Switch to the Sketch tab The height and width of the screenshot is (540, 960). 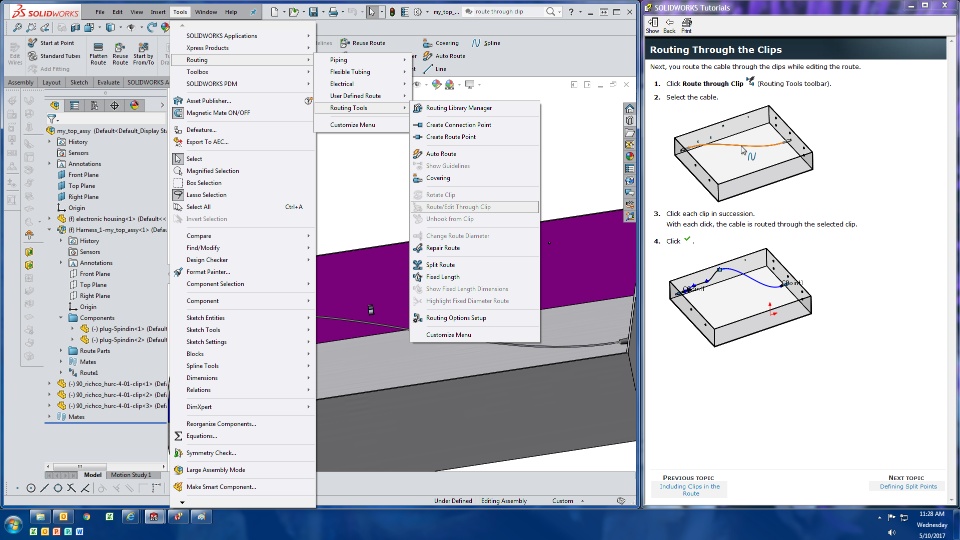(79, 82)
